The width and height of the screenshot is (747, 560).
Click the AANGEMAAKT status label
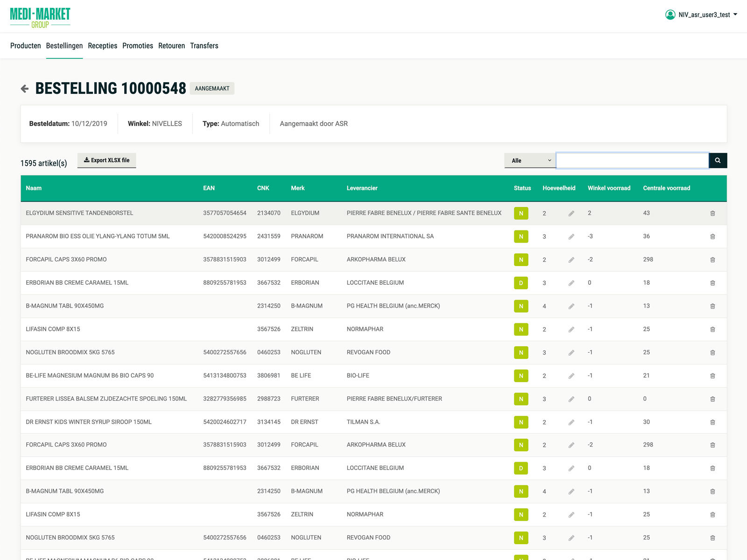[212, 88]
